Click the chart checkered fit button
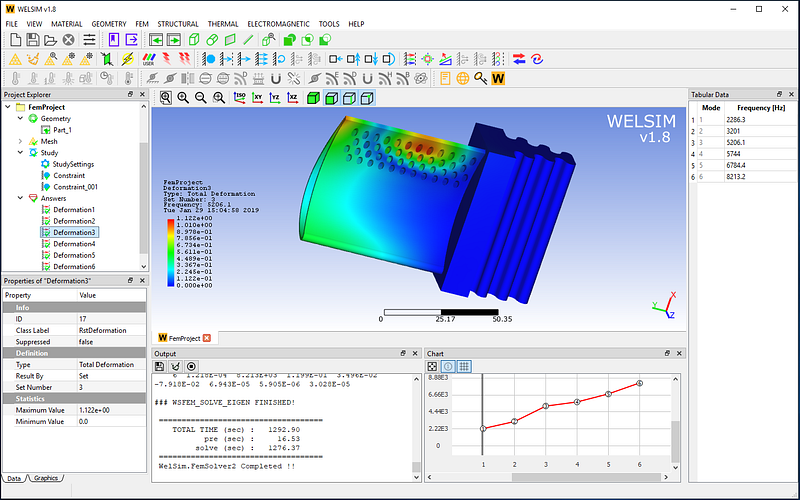 tap(432, 366)
